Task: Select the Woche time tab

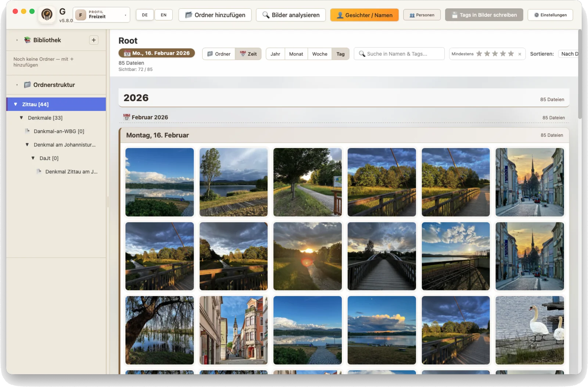Action: [x=320, y=54]
